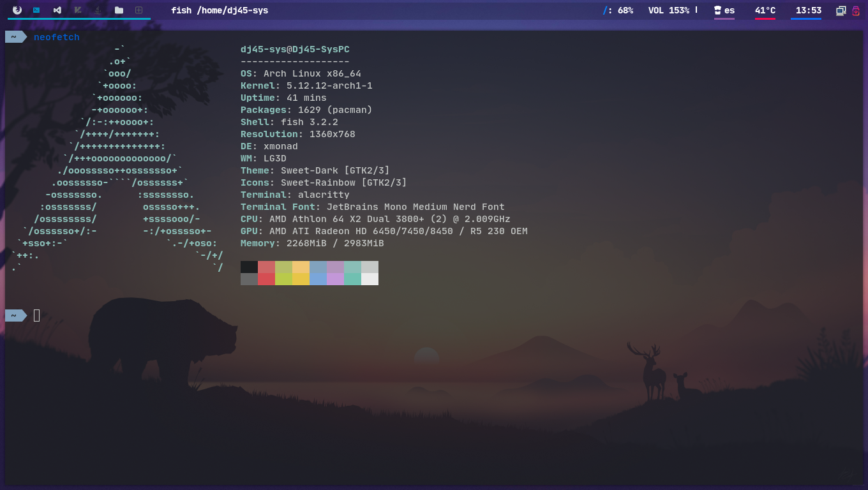
Task: Open the network computers tray icon
Action: [x=841, y=10]
